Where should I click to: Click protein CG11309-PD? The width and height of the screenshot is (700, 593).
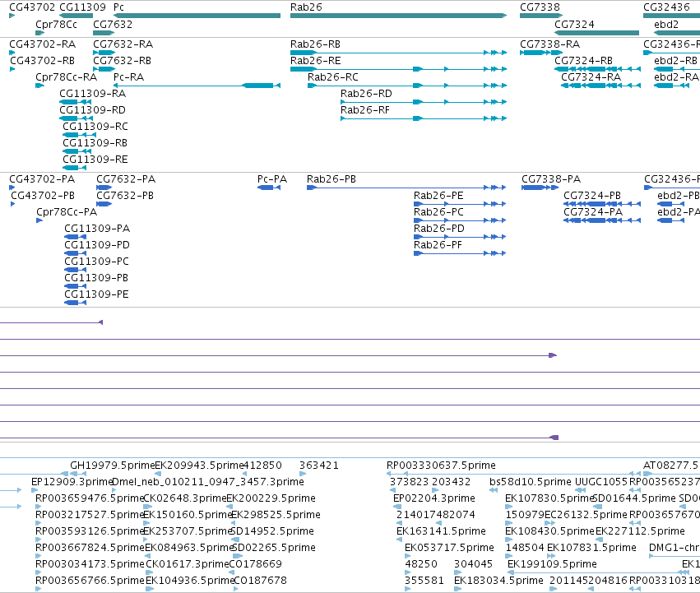point(75,253)
